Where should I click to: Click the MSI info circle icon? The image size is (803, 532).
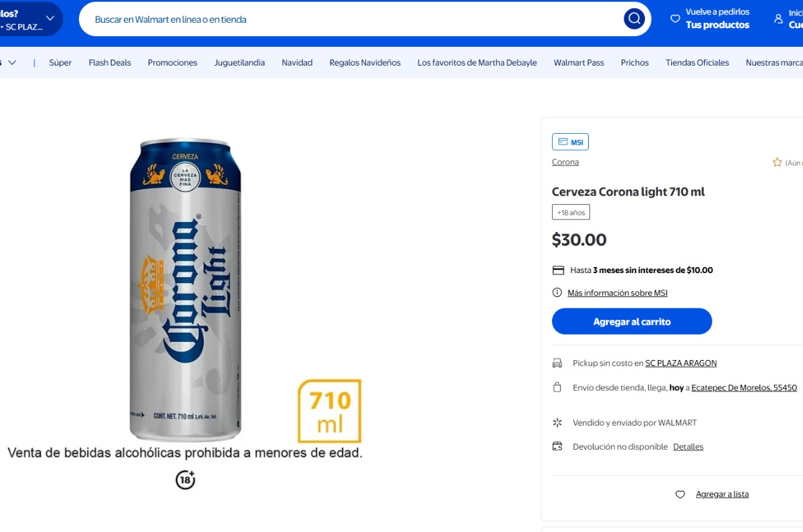coord(557,292)
